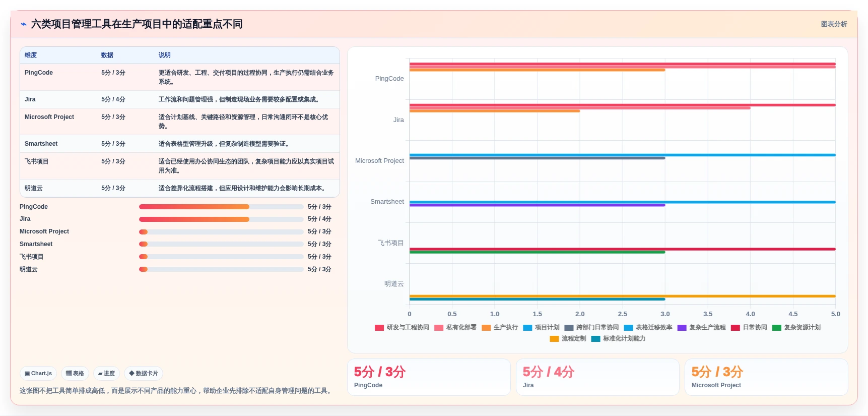This screenshot has height=416, width=868.
Task: Click the Microsoft Project label on chart axis
Action: click(379, 161)
